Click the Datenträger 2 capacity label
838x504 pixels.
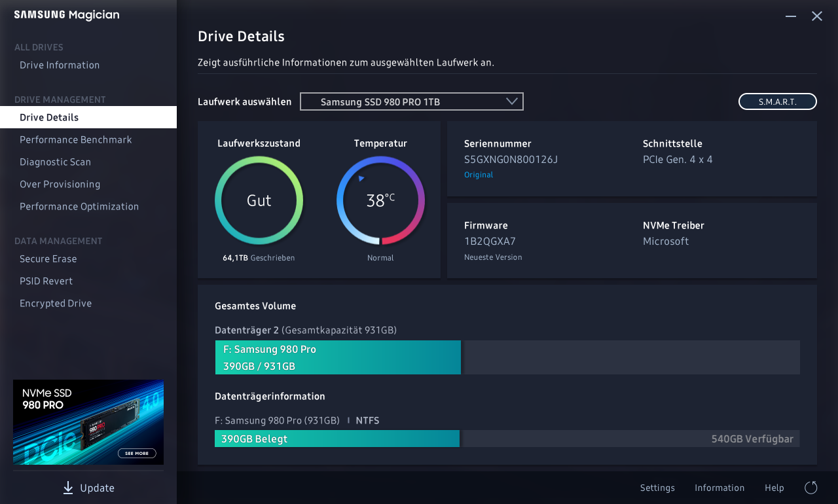pyautogui.click(x=306, y=330)
